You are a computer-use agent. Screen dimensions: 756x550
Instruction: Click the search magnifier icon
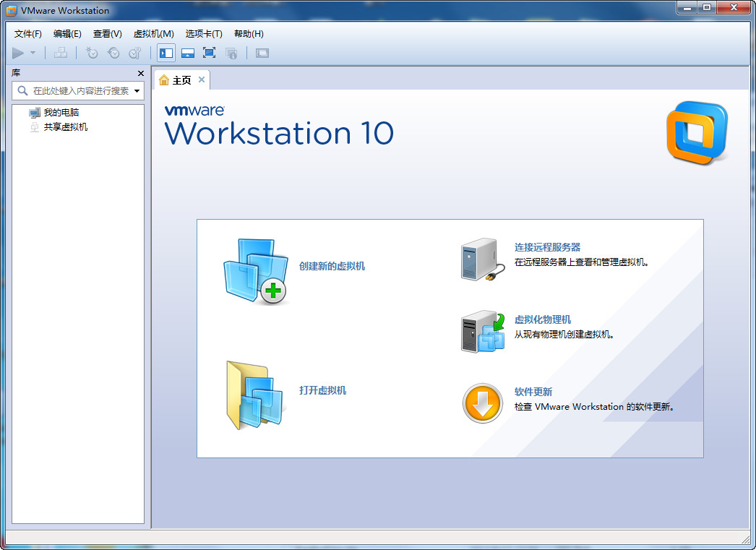tap(22, 90)
